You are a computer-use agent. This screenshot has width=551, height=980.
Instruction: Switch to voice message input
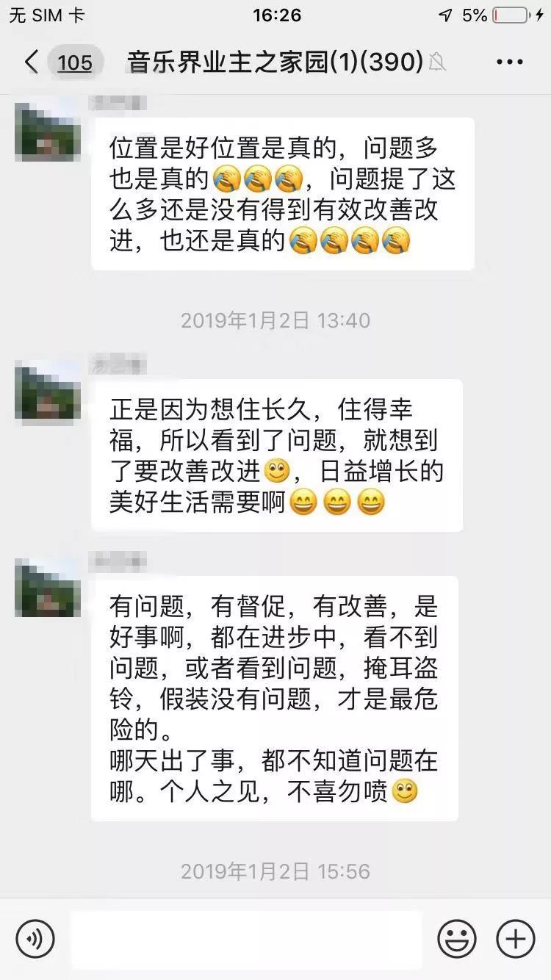[35, 938]
